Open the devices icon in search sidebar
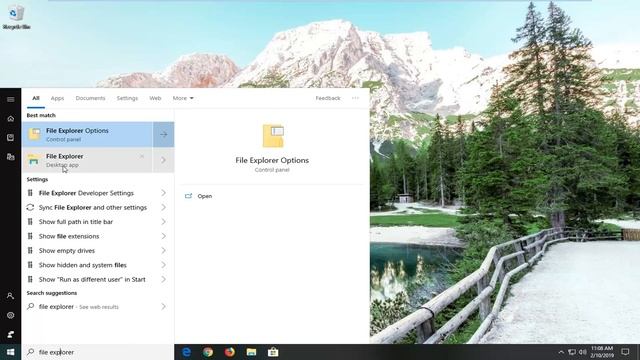Viewport: 640px width, 360px height. click(11, 157)
